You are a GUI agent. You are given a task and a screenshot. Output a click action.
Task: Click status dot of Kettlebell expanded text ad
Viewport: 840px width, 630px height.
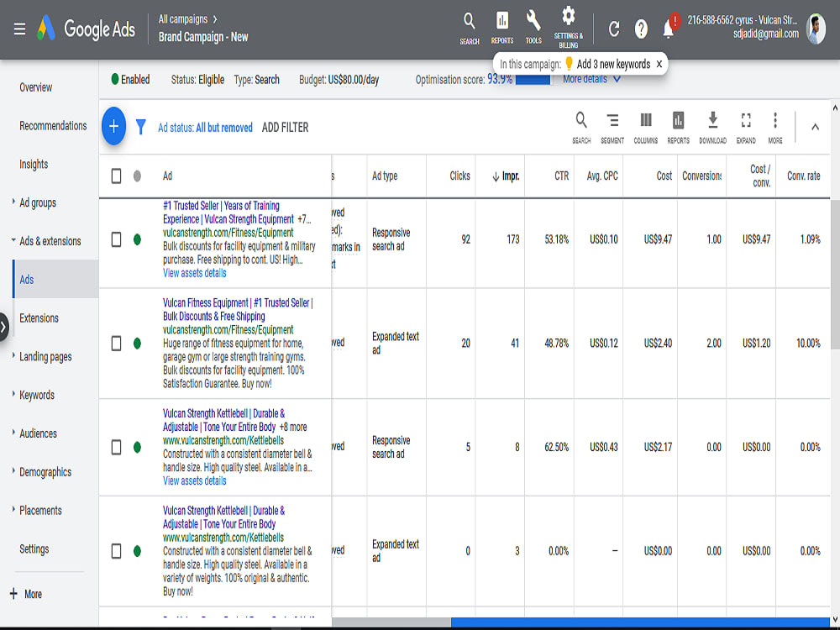[137, 551]
